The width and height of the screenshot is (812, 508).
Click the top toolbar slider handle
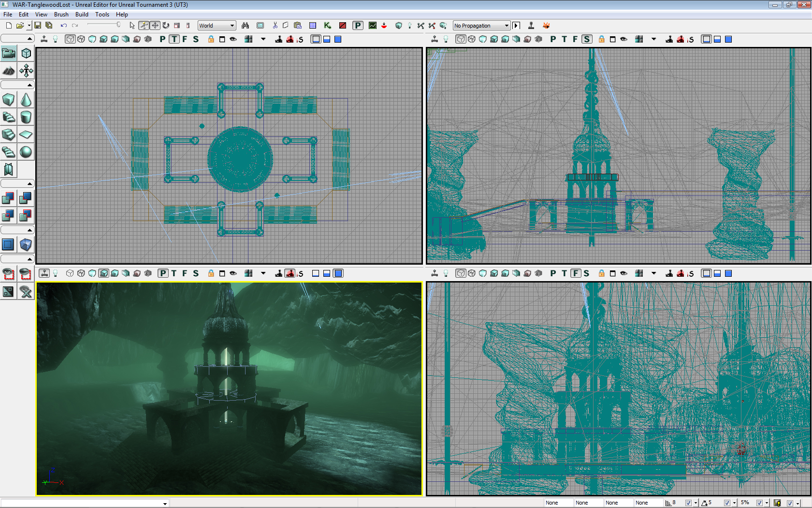click(x=118, y=25)
